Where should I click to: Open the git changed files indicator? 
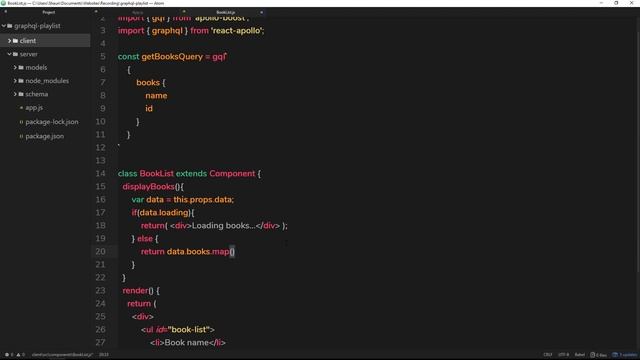pyautogui.click(x=598, y=355)
